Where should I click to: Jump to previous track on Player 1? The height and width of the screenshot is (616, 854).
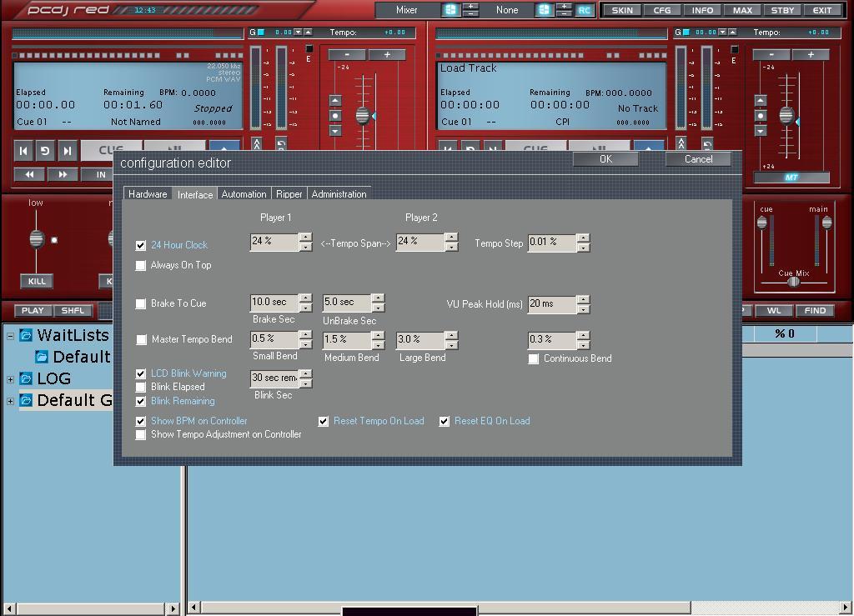pos(23,150)
